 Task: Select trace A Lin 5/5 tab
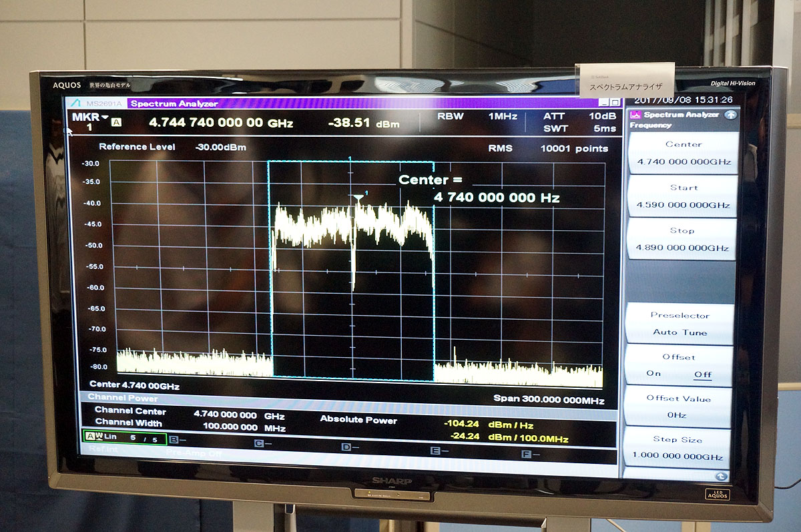pyautogui.click(x=123, y=439)
